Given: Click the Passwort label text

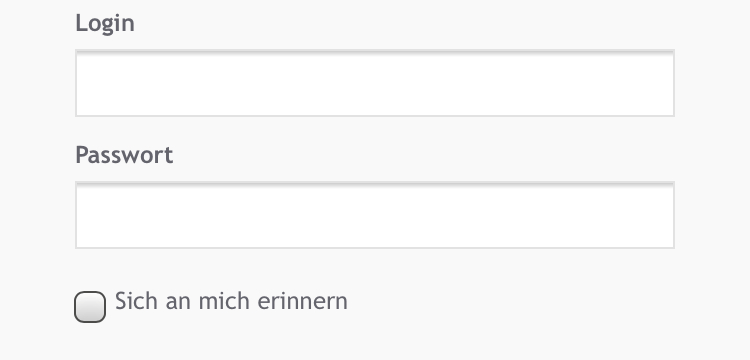Looking at the screenshot, I should click(x=124, y=155).
